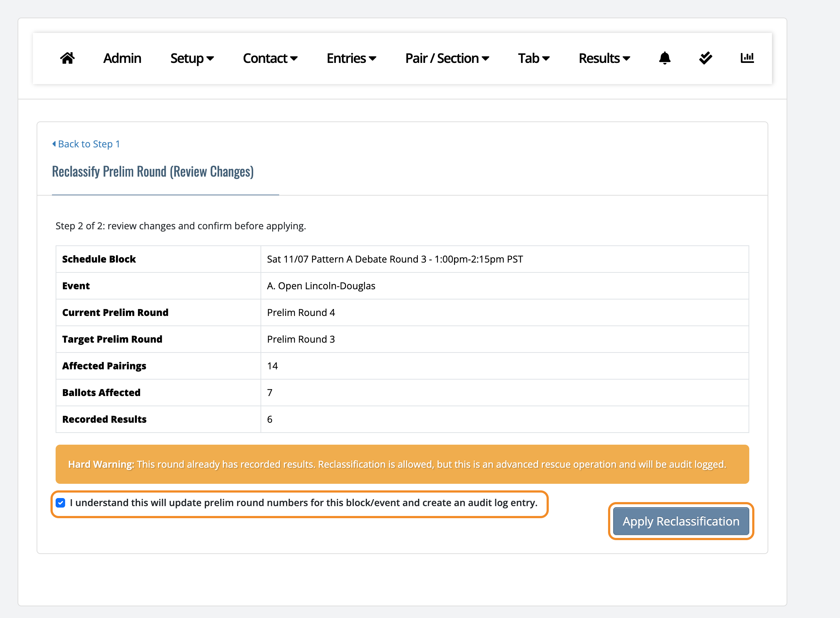Screen dimensions: 840x618
Task: Click the Schedule Block value cell
Action: [x=505, y=259]
